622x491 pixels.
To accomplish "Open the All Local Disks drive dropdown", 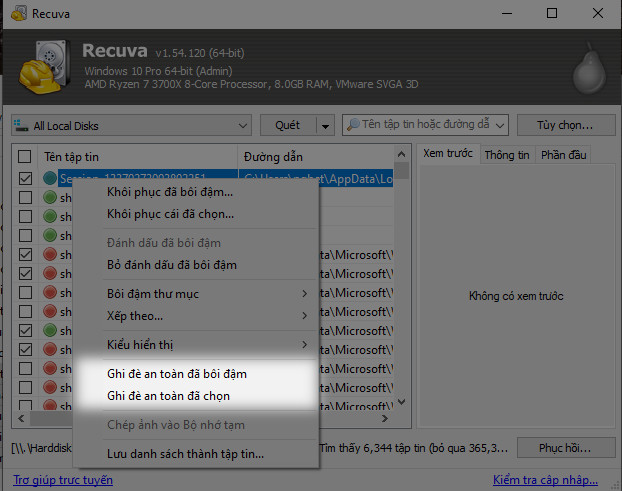I will (243, 126).
